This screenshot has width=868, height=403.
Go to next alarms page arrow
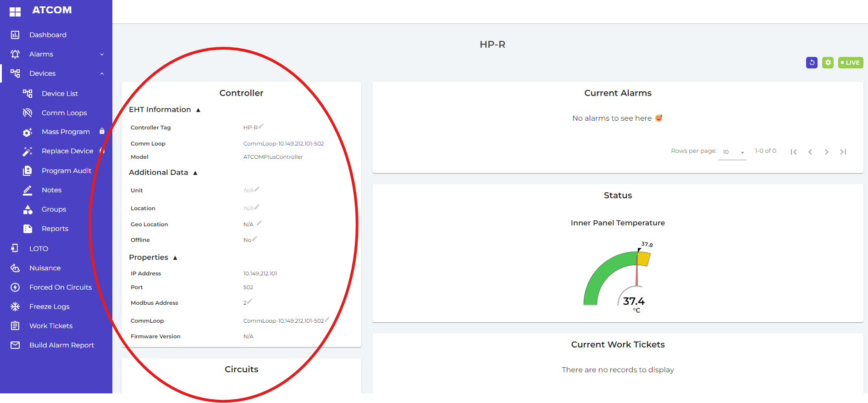pyautogui.click(x=826, y=152)
